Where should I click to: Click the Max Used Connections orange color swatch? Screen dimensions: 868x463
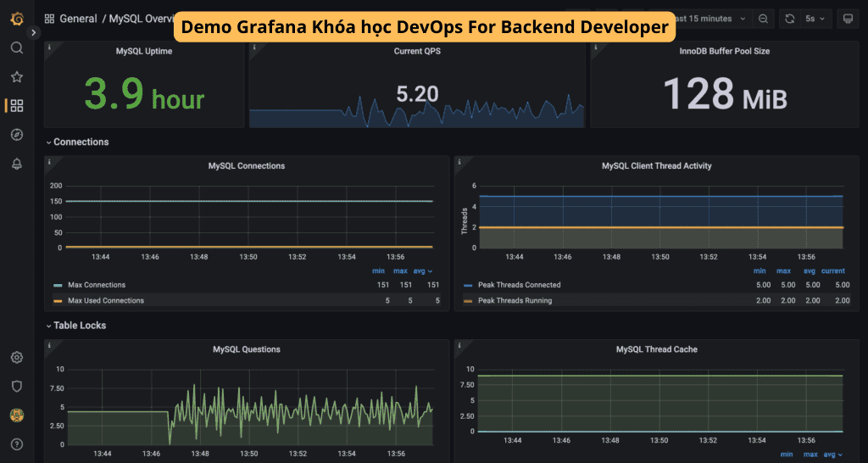click(x=58, y=301)
